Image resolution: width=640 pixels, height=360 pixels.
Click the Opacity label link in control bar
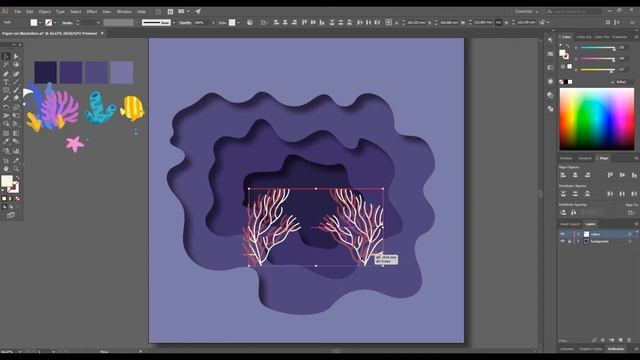point(185,23)
